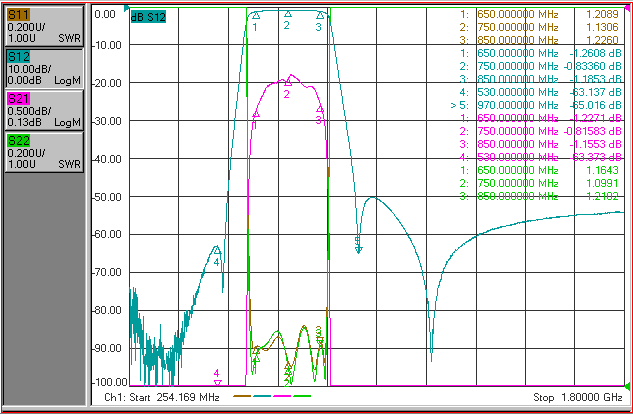The image size is (633, 414).
Task: Click the green reference level indicator arrow
Action: click(627, 387)
